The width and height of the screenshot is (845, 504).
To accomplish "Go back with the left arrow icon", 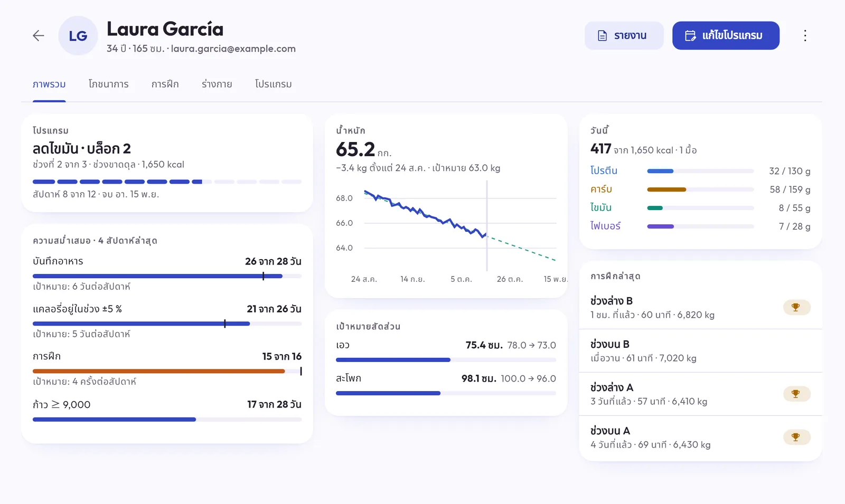I will coord(39,35).
